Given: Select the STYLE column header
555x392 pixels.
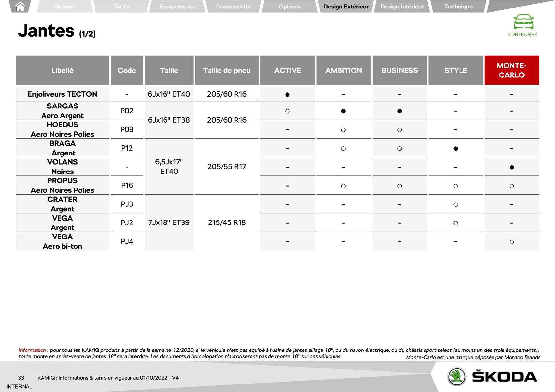Looking at the screenshot, I should click(456, 70).
